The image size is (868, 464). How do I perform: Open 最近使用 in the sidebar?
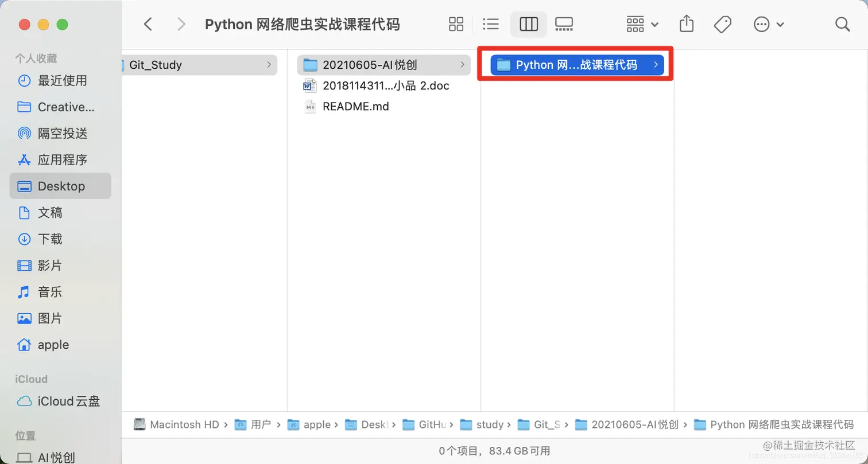60,81
